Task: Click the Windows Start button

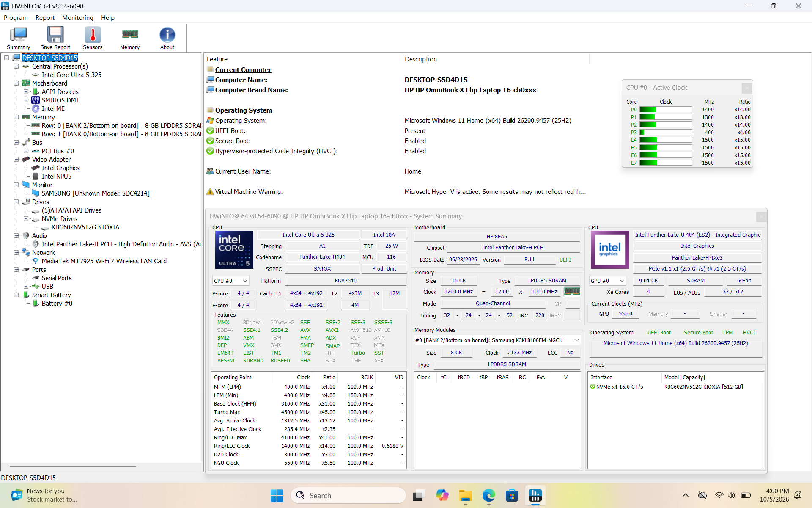Action: pyautogui.click(x=277, y=495)
